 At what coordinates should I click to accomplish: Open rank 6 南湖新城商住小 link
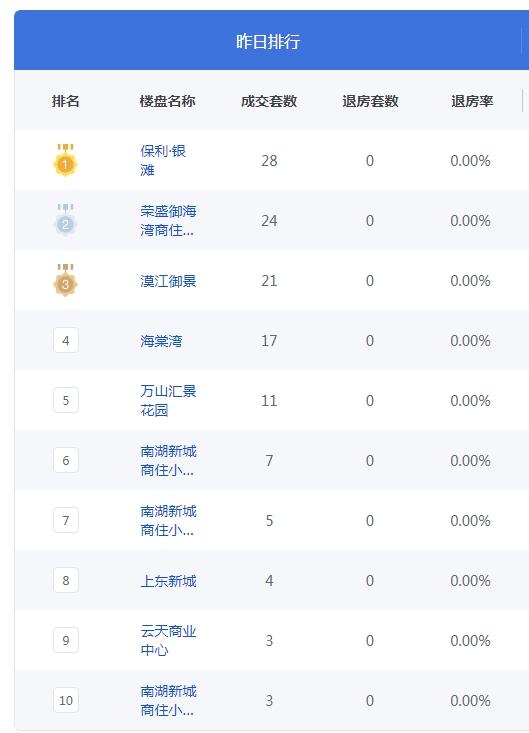point(168,460)
